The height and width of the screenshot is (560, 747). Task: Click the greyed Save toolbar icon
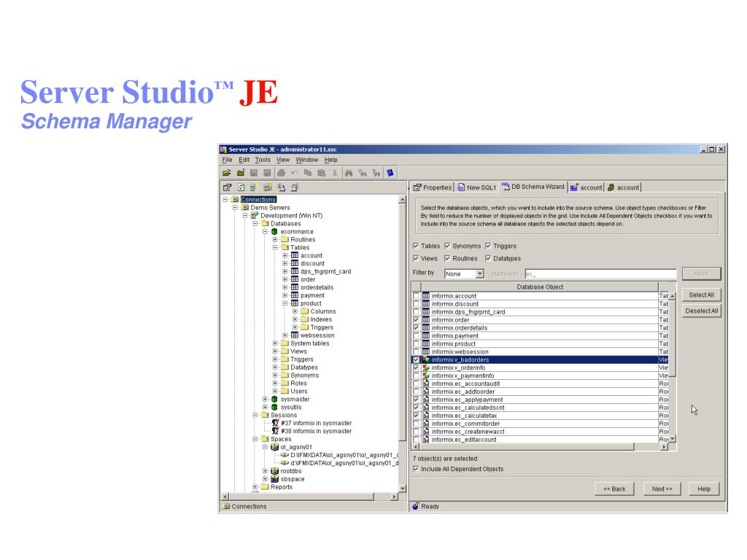click(x=254, y=173)
